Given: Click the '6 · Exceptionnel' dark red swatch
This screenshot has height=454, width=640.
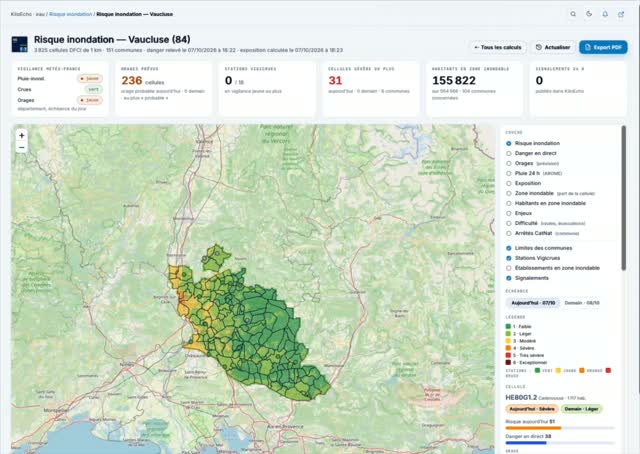Looking at the screenshot, I should pos(508,362).
